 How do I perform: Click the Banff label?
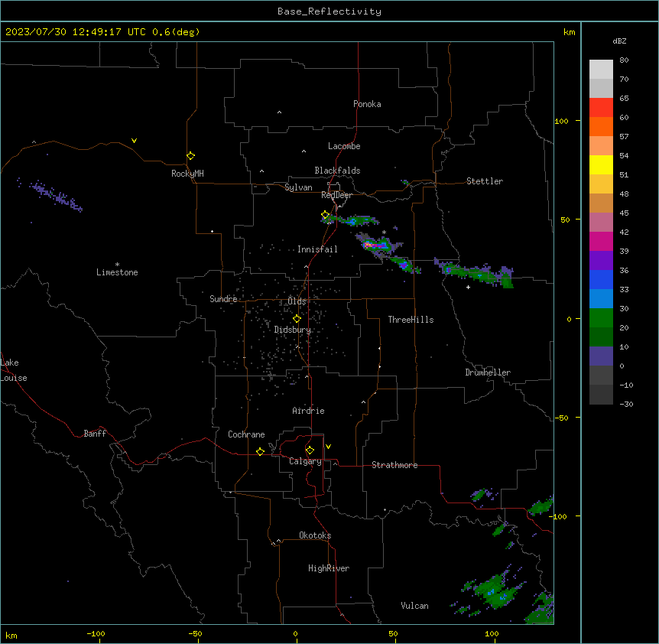pos(95,434)
